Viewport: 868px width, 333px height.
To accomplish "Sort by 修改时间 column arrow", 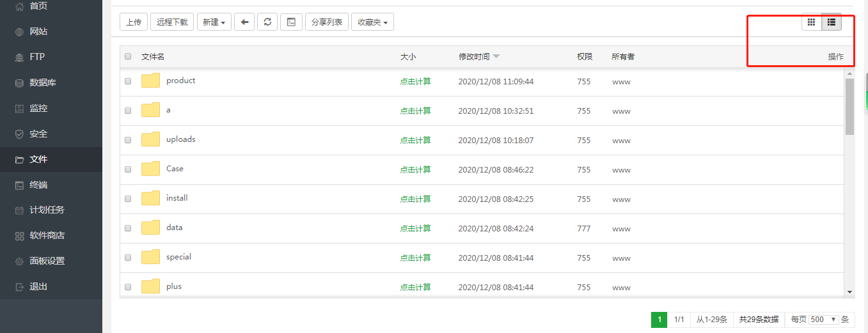I will (x=496, y=56).
